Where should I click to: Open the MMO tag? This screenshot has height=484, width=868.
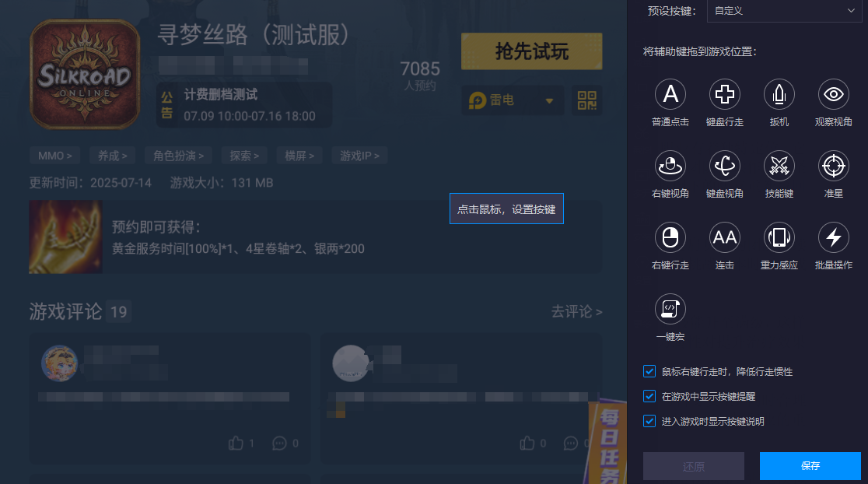click(x=54, y=156)
